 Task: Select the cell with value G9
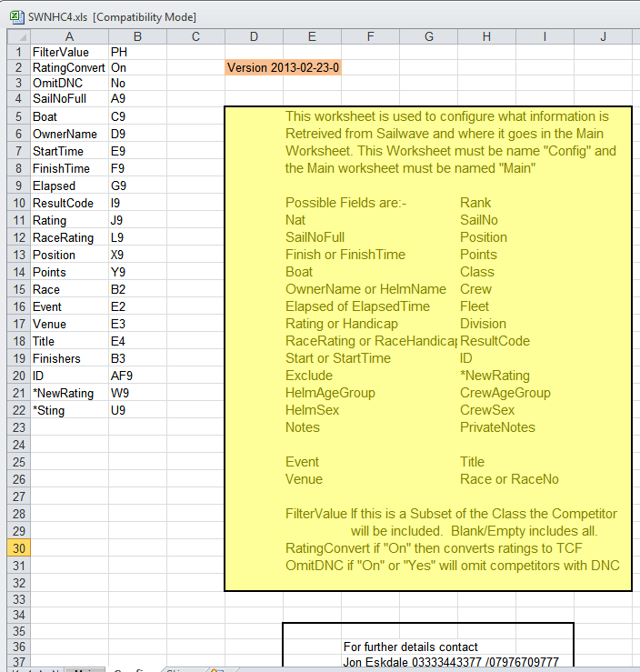pyautogui.click(x=137, y=186)
